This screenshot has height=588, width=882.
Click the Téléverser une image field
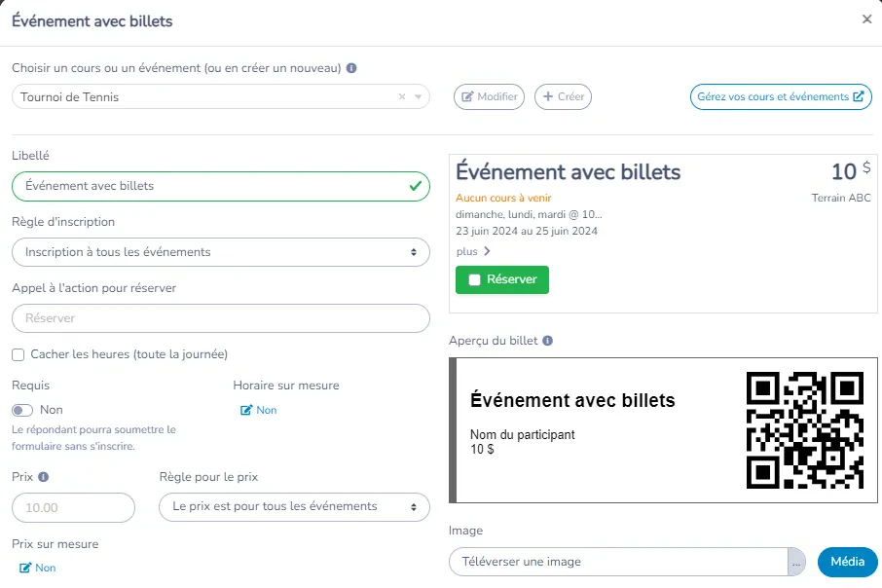(619, 562)
